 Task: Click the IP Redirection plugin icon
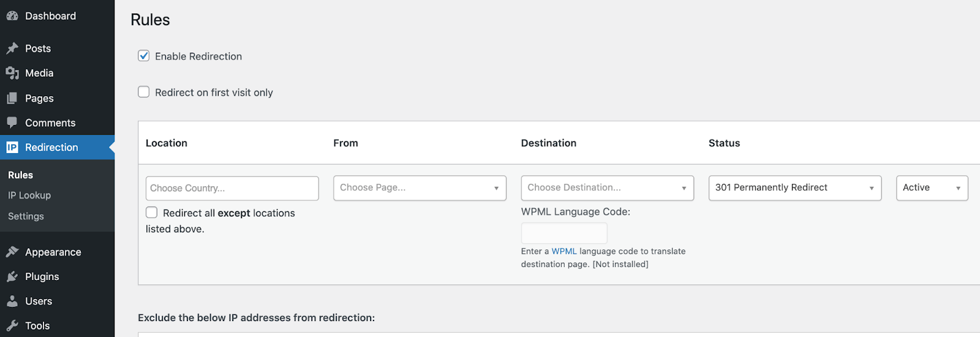pyautogui.click(x=12, y=147)
